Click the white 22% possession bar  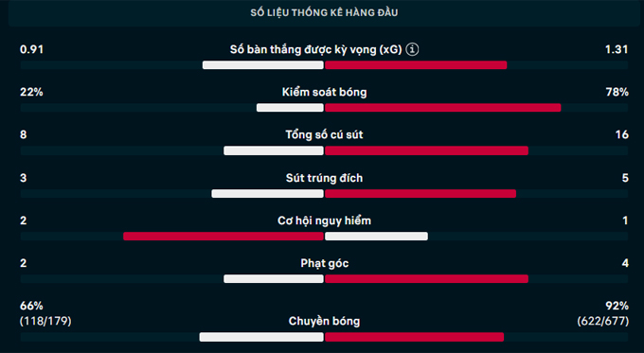tap(290, 108)
